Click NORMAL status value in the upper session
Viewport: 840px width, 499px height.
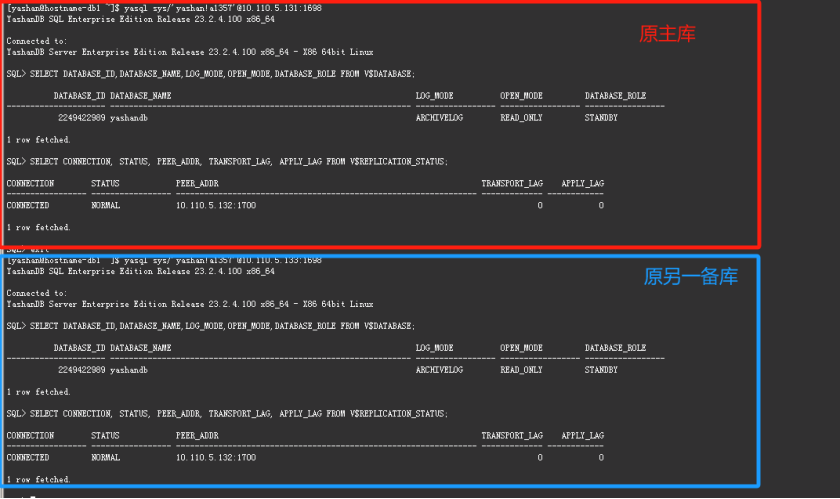[x=106, y=205]
